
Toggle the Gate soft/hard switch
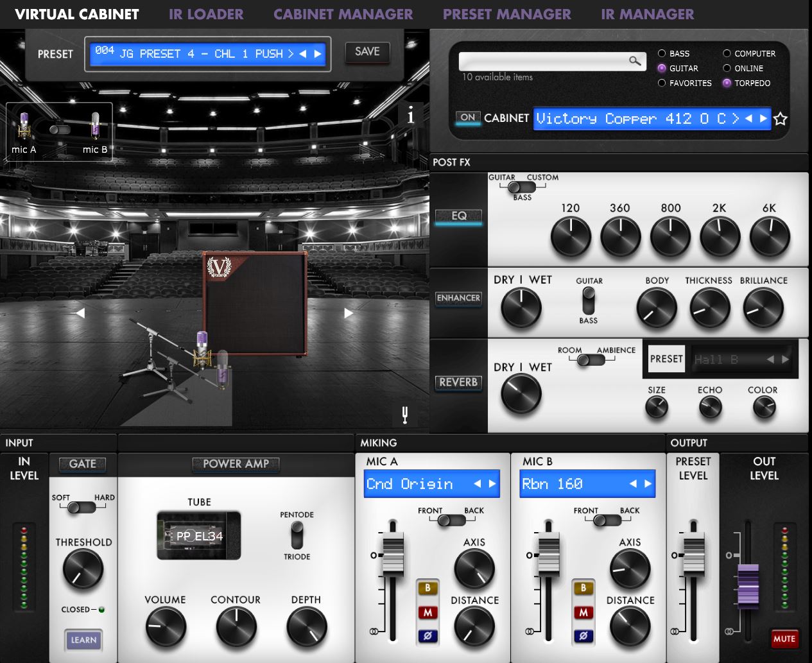(x=81, y=508)
